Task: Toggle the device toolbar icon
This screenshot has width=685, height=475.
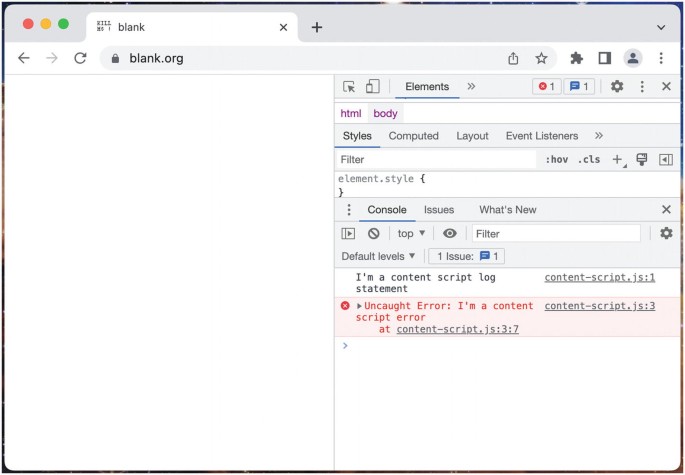Action: click(372, 87)
